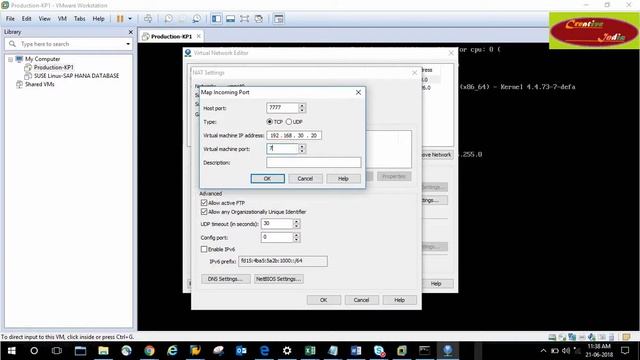Click OK in the NAT Settings dialog
The height and width of the screenshot is (360, 640).
pyautogui.click(x=324, y=300)
